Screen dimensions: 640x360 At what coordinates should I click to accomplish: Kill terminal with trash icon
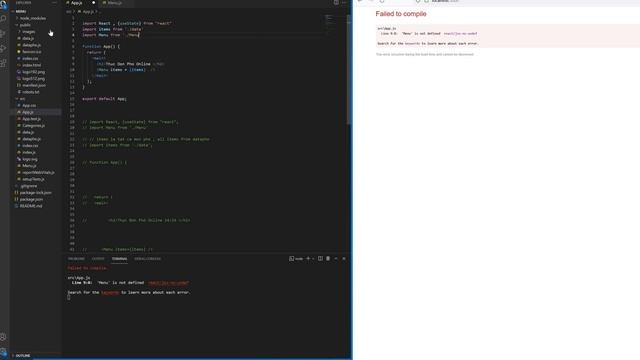(328, 258)
